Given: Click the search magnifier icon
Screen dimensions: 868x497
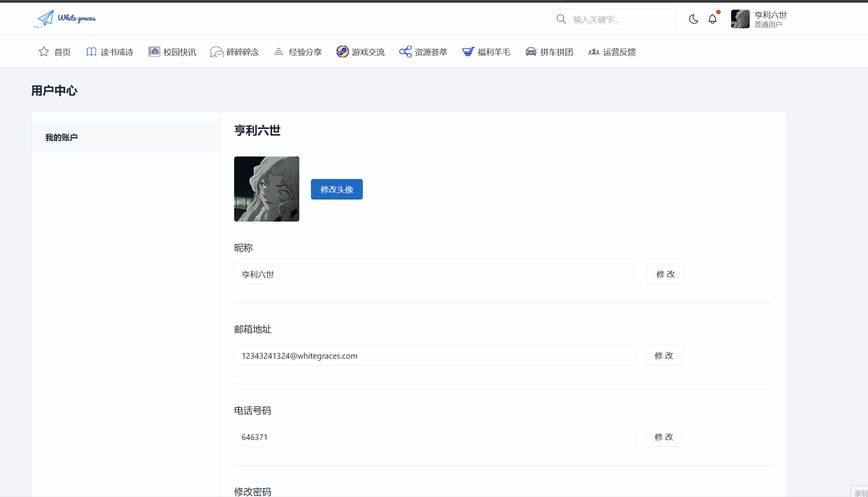Looking at the screenshot, I should [561, 19].
